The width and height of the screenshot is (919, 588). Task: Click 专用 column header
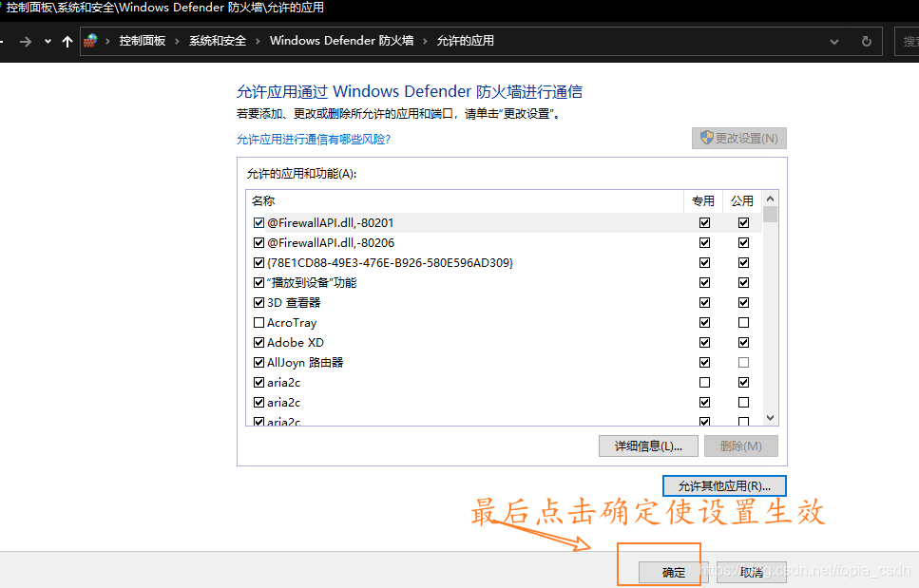point(703,200)
